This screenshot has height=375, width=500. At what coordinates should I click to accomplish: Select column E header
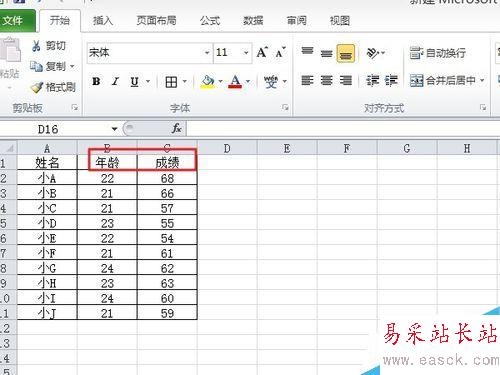pyautogui.click(x=287, y=148)
